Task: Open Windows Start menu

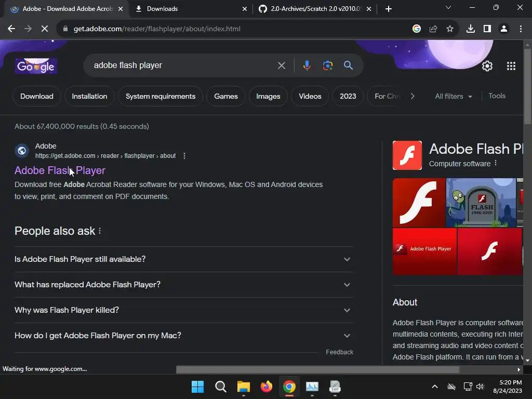Action: tap(197, 387)
